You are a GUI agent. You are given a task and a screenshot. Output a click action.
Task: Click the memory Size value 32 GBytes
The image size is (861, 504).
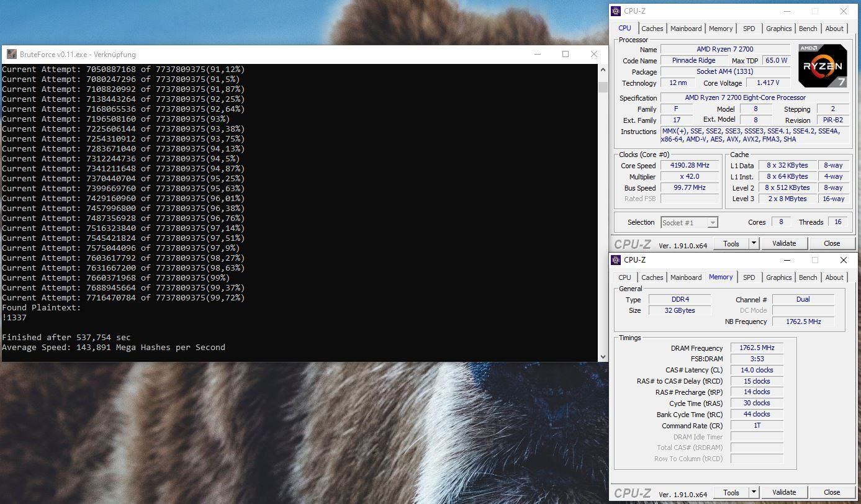coord(679,310)
